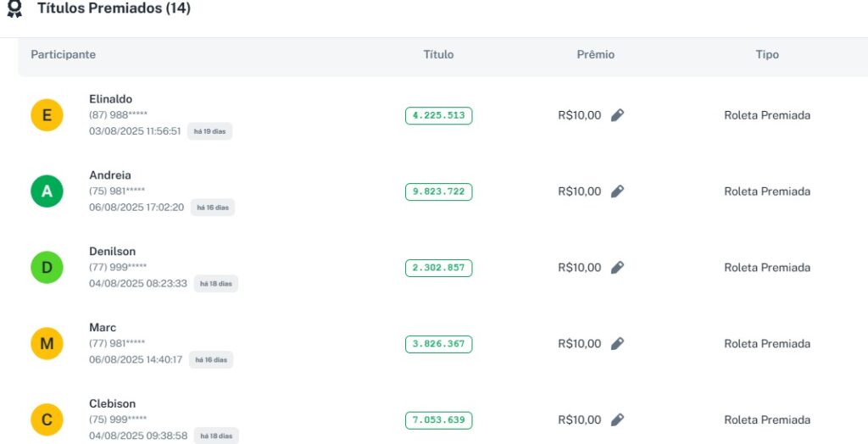Click the Participante column header

point(63,54)
